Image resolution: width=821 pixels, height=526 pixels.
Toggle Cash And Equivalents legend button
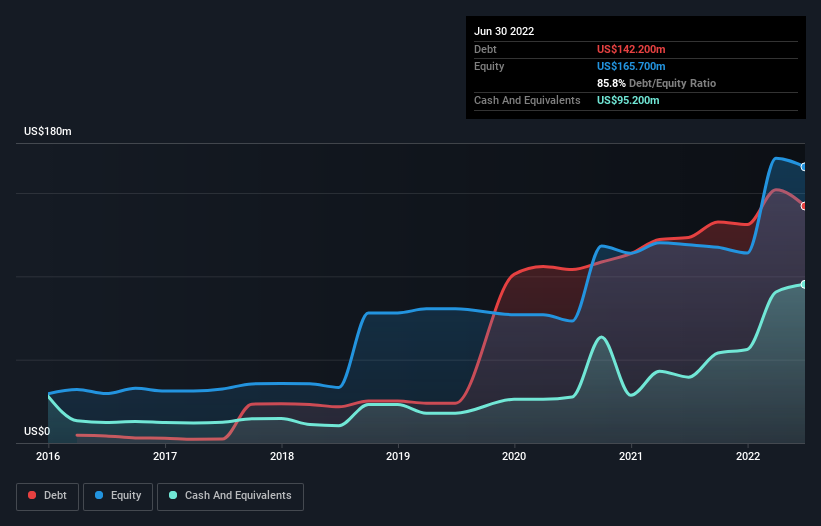coord(230,496)
